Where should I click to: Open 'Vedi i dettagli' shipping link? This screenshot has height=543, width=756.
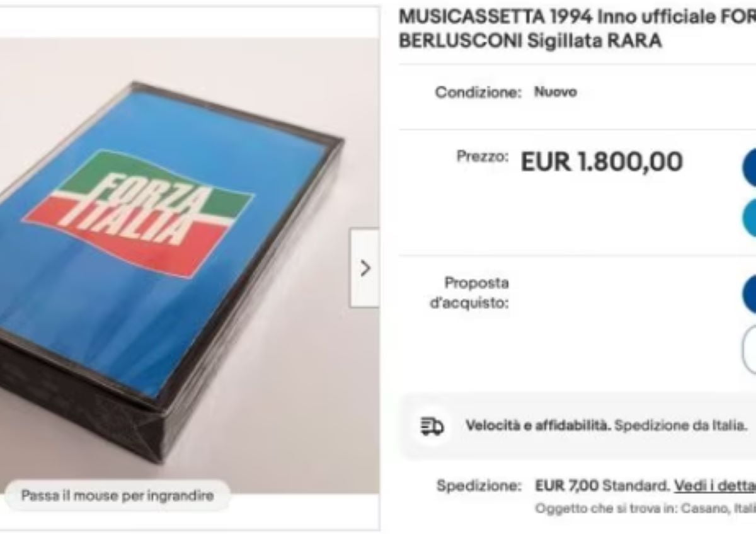(x=715, y=486)
